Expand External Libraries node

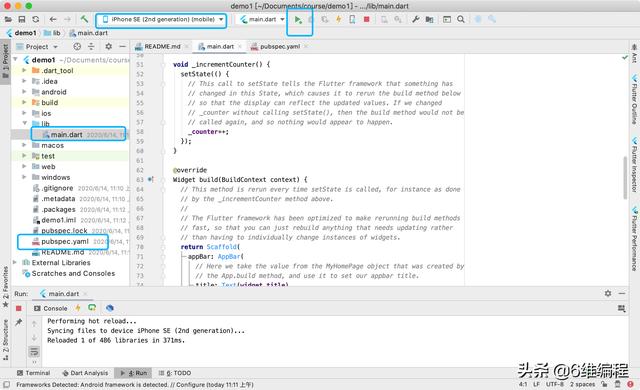[15, 262]
